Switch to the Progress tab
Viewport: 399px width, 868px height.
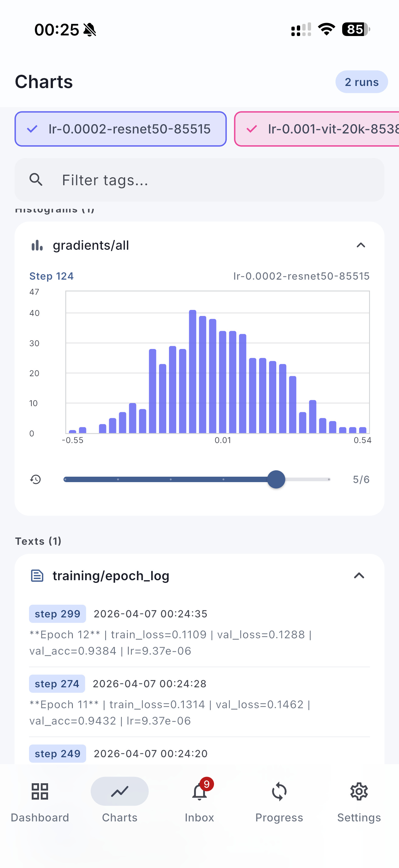[279, 802]
